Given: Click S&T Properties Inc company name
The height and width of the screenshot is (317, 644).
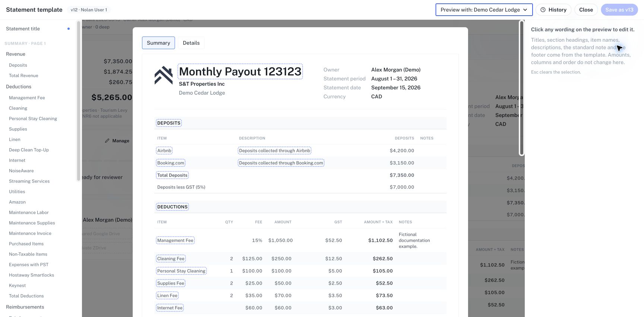Looking at the screenshot, I should pos(202,84).
